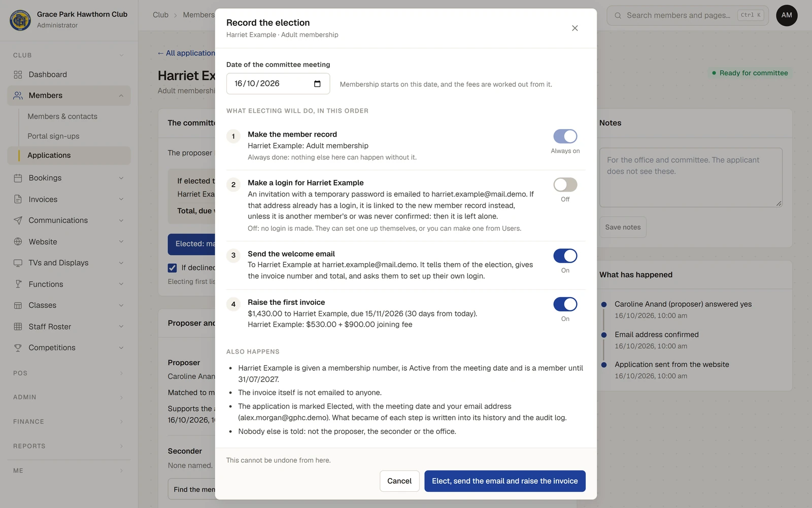Click the Club breadcrumb

click(x=160, y=15)
